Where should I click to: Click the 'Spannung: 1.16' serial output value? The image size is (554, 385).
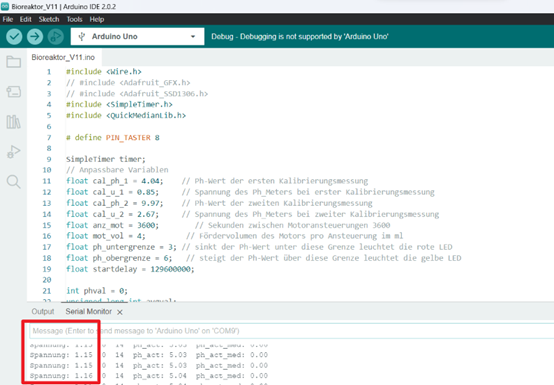(61, 375)
